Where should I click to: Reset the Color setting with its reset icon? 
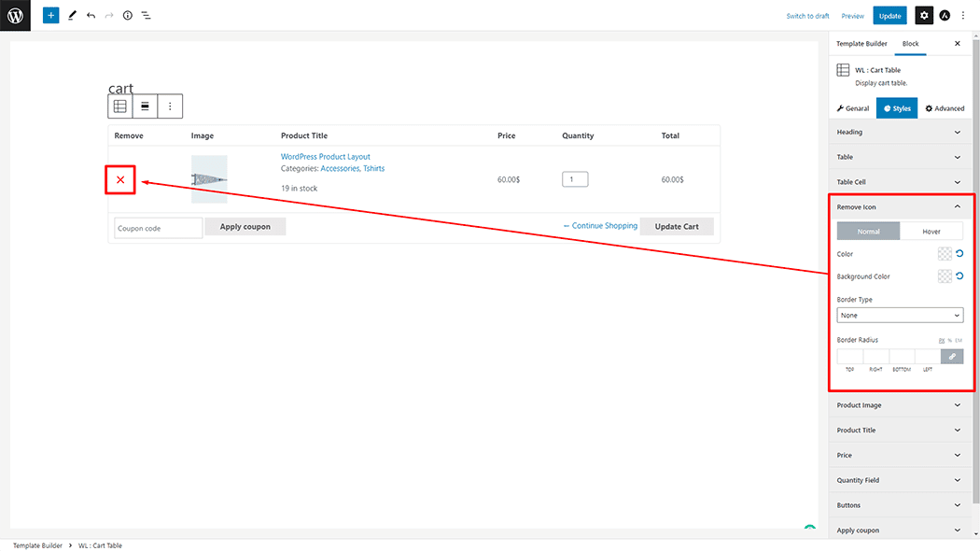pos(959,254)
